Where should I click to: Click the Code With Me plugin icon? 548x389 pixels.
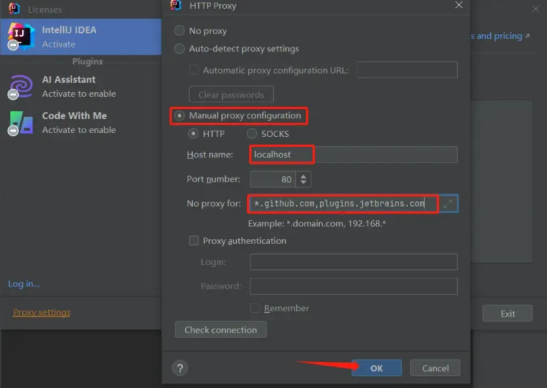21,123
